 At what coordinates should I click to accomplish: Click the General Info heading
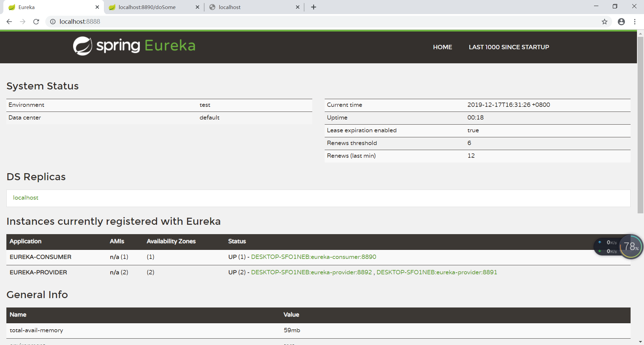tap(37, 295)
